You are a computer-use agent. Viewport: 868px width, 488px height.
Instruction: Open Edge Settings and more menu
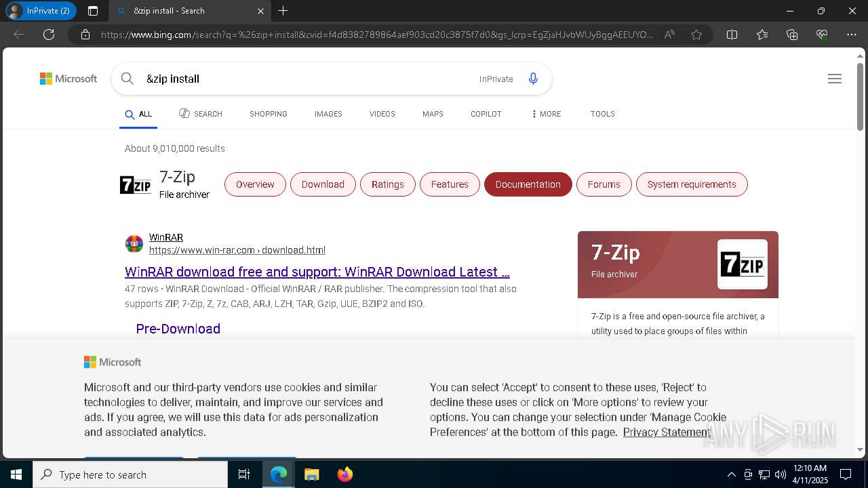pyautogui.click(x=852, y=35)
